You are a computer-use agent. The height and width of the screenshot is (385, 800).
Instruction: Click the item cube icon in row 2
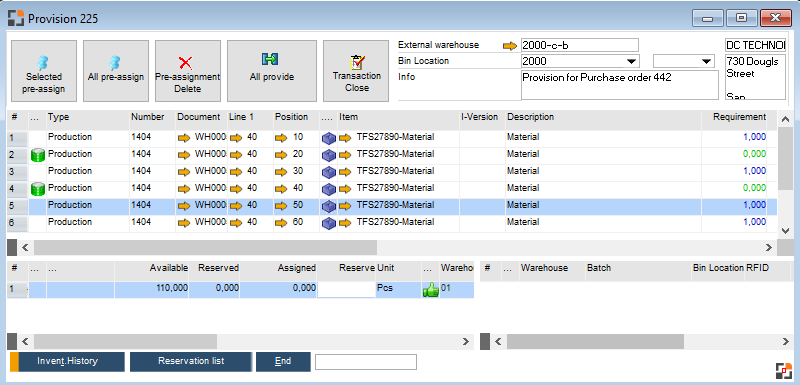pos(329,155)
